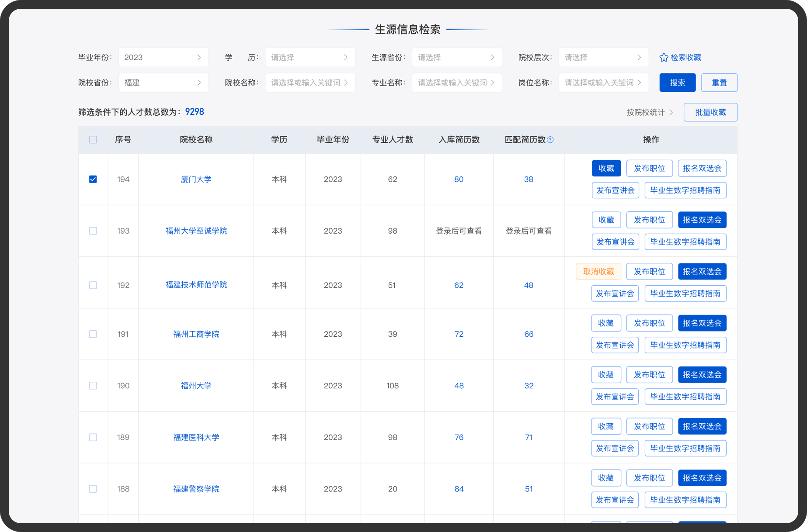Click 报名双选会 for 福建医科大学 row
Image resolution: width=807 pixels, height=532 pixels.
click(x=702, y=426)
